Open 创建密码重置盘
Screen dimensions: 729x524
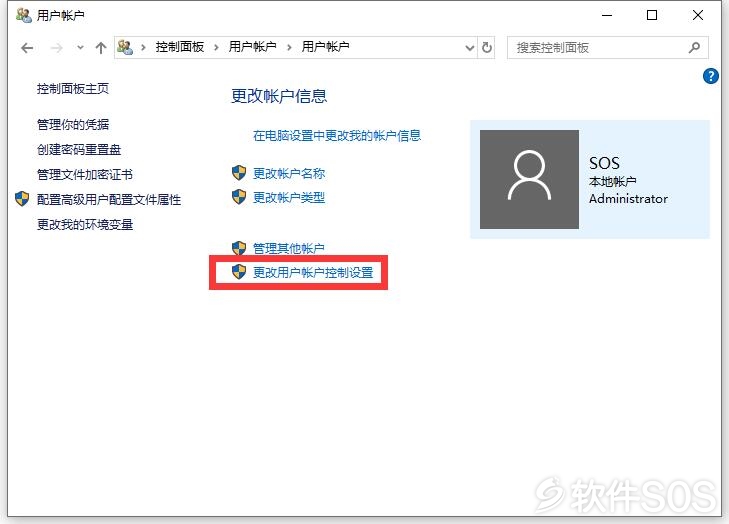[79, 150]
